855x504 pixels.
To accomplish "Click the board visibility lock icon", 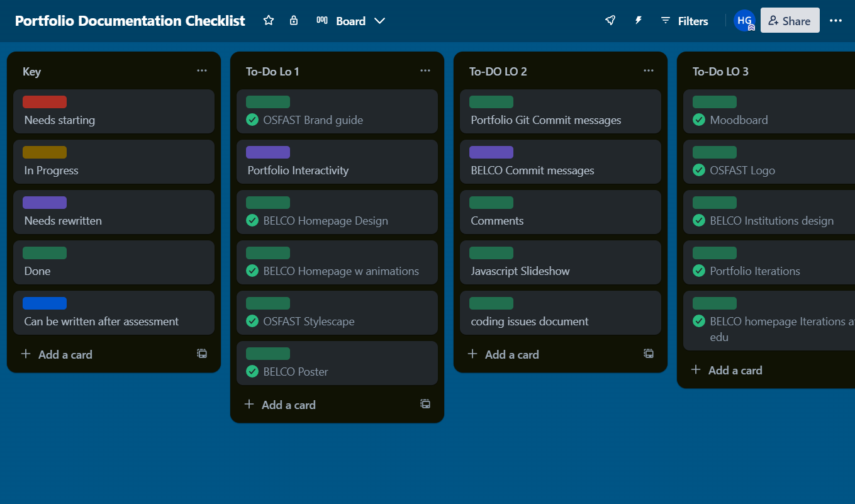I will coord(293,20).
